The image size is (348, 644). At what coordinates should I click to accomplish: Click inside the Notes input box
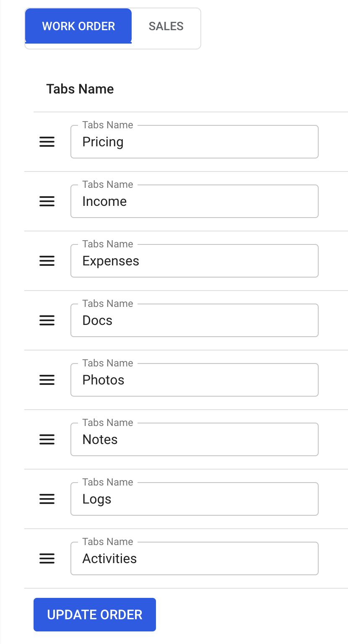[194, 440]
